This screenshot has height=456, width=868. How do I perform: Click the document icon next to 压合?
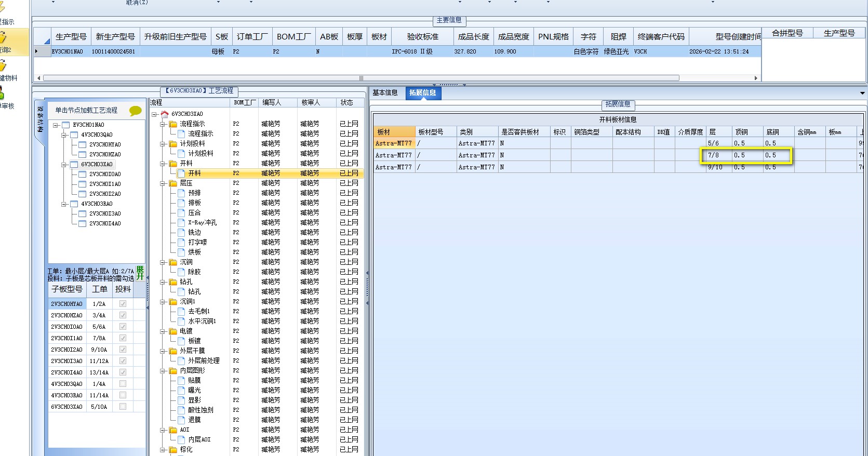(x=181, y=212)
